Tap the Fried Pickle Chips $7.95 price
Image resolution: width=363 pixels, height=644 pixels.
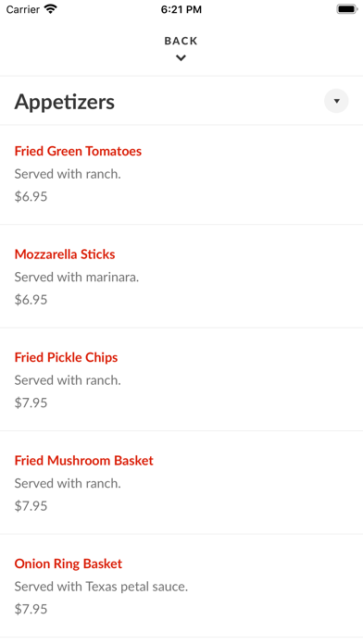tap(31, 402)
